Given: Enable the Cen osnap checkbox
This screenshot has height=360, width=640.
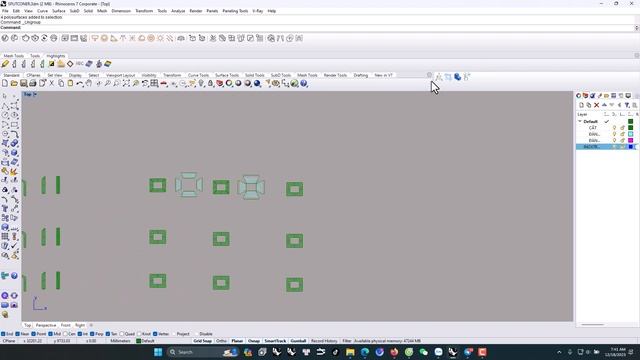Looking at the screenshot, I should click(x=65, y=334).
